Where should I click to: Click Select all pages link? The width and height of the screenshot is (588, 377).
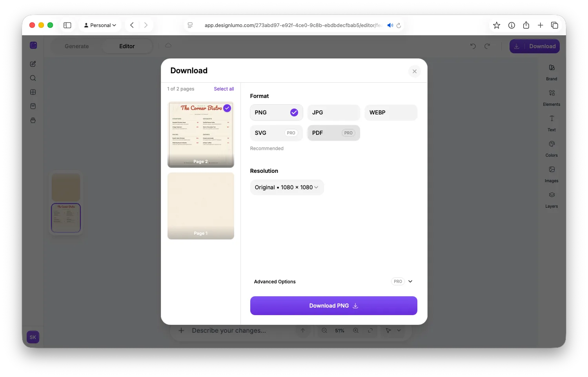click(224, 89)
